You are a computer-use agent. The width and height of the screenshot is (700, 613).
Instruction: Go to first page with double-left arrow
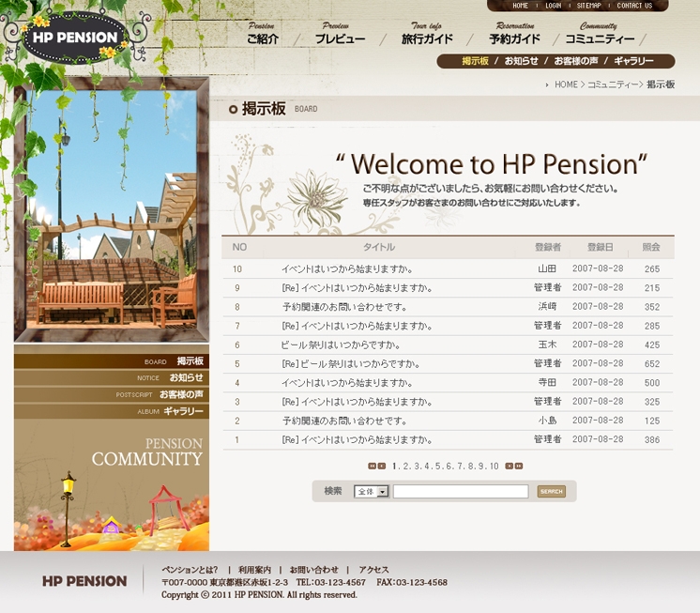point(372,466)
